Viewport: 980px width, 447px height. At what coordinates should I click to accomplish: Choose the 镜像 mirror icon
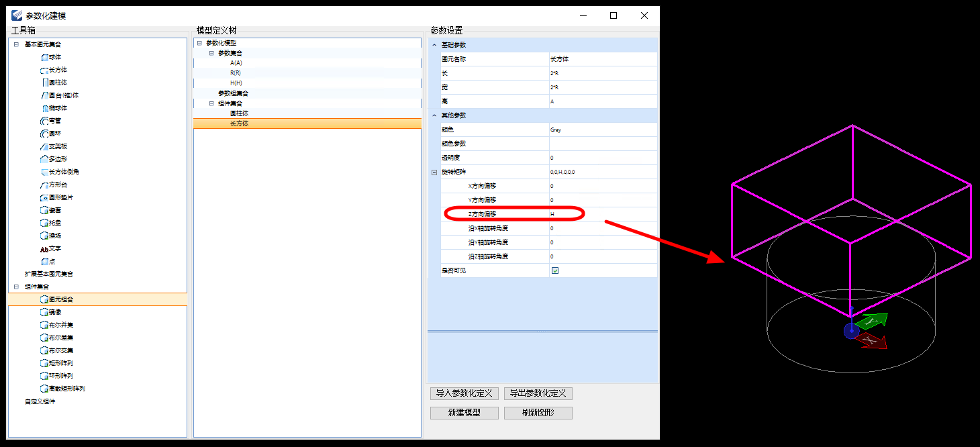(x=44, y=312)
